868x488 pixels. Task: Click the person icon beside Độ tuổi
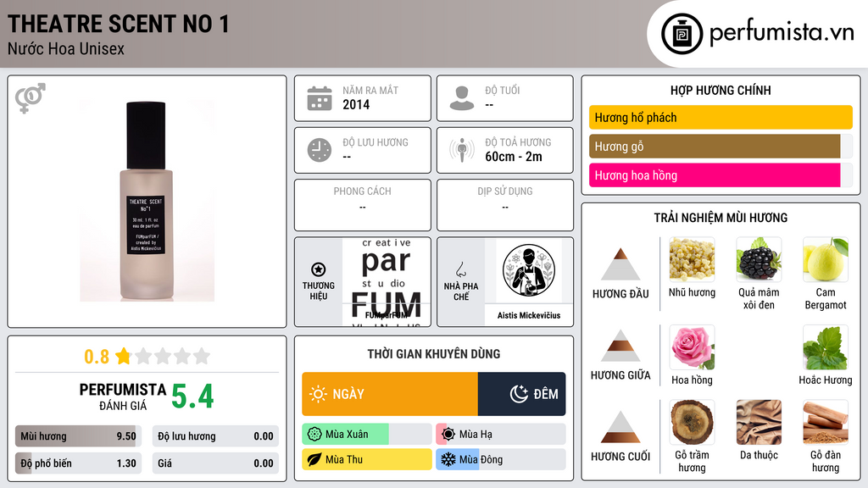(462, 98)
